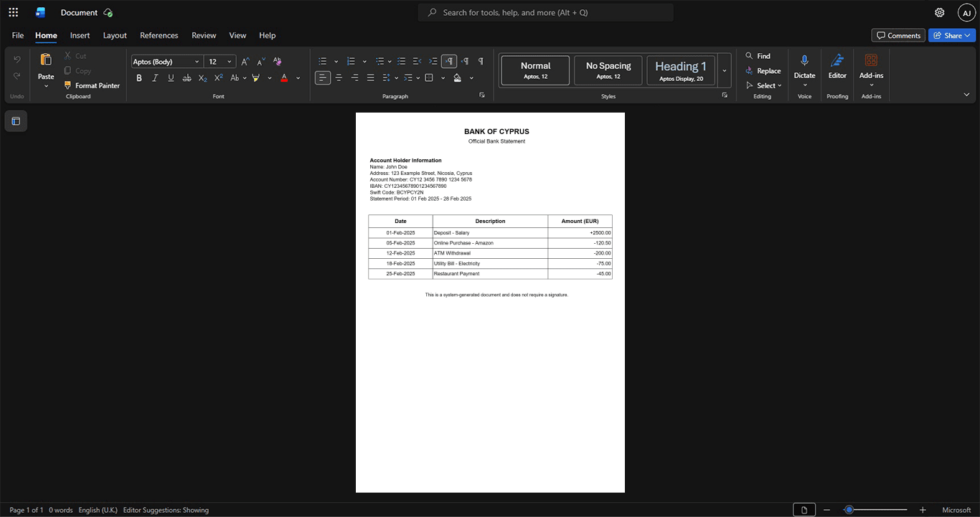Image resolution: width=980 pixels, height=517 pixels.
Task: Toggle Italic formatting
Action: [155, 77]
